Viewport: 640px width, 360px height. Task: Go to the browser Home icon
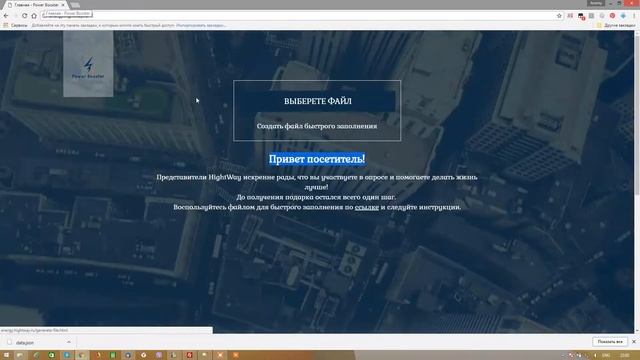(x=34, y=16)
